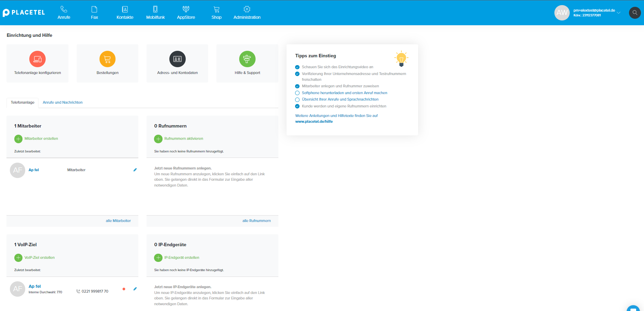Open the Anrufe phone icon in navbar
The image size is (644, 311).
[x=64, y=9]
